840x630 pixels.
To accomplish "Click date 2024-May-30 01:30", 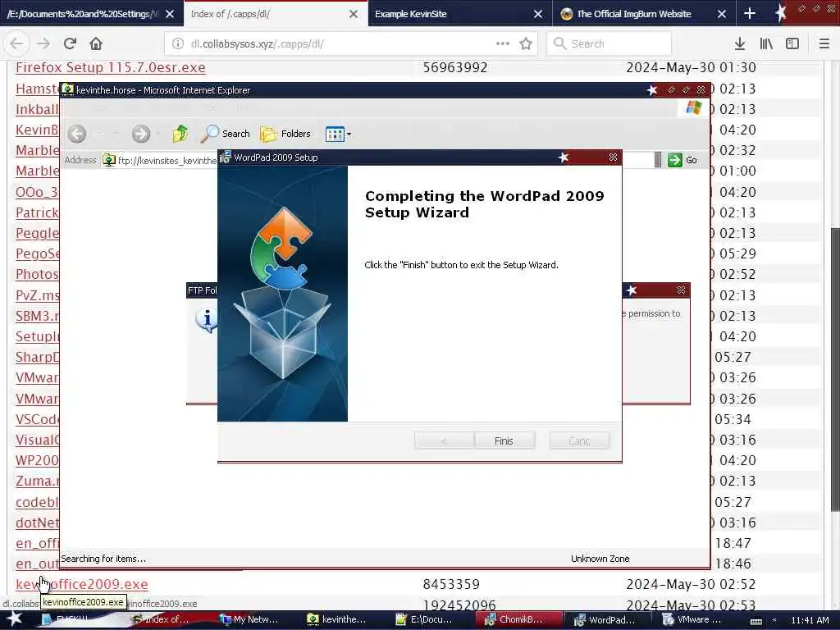I will pos(691,67).
